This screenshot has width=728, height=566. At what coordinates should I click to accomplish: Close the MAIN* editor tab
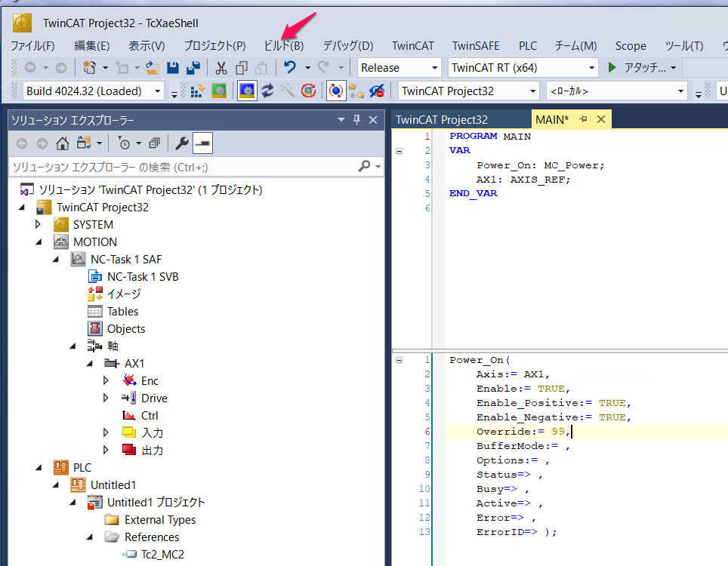click(601, 119)
